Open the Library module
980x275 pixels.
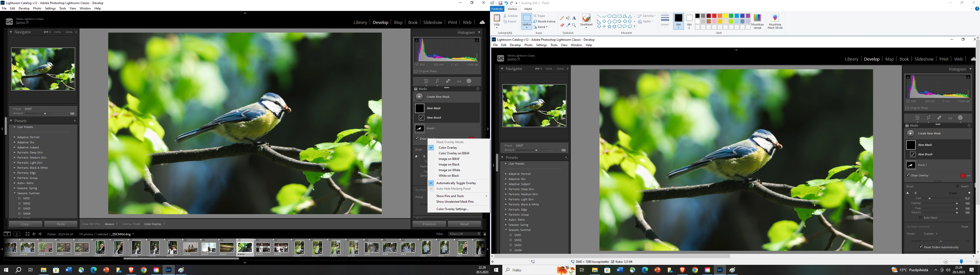tap(360, 22)
